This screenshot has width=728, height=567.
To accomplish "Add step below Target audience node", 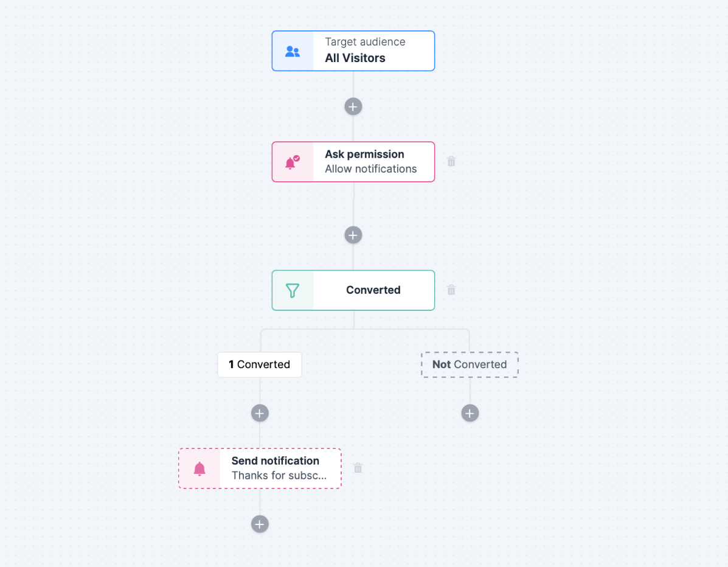I will [x=353, y=107].
